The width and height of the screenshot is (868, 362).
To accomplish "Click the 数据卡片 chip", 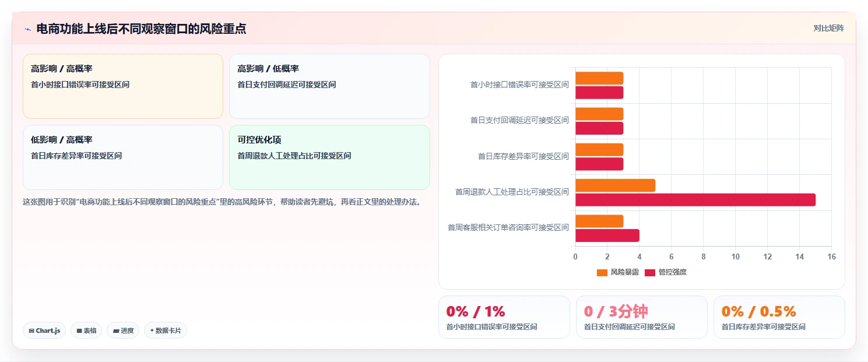I will (166, 331).
